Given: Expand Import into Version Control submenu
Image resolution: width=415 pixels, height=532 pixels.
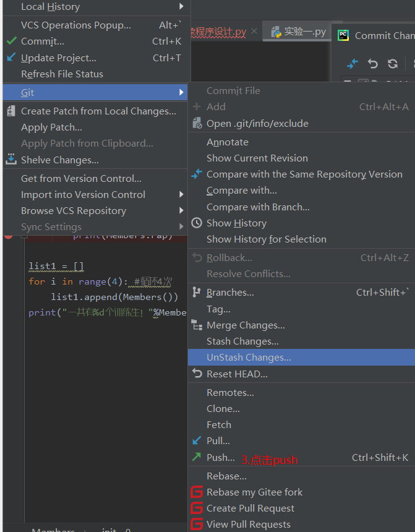Looking at the screenshot, I should [182, 194].
